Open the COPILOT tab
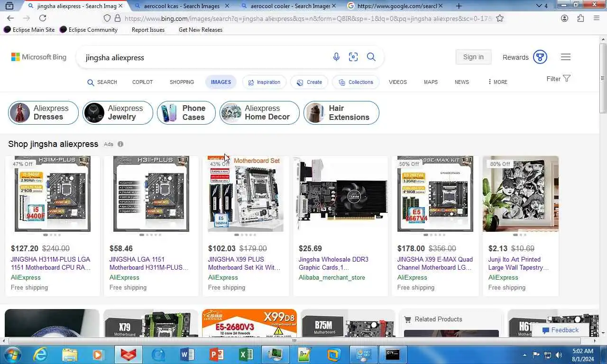The width and height of the screenshot is (607, 364). tap(143, 82)
